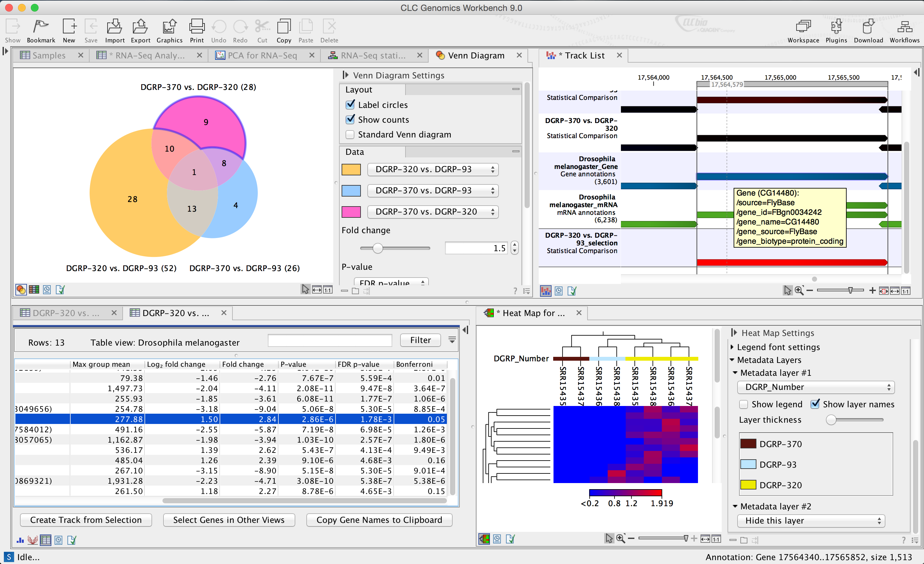Collapse Metadata layer #2 section
The height and width of the screenshot is (564, 924).
[x=735, y=506]
